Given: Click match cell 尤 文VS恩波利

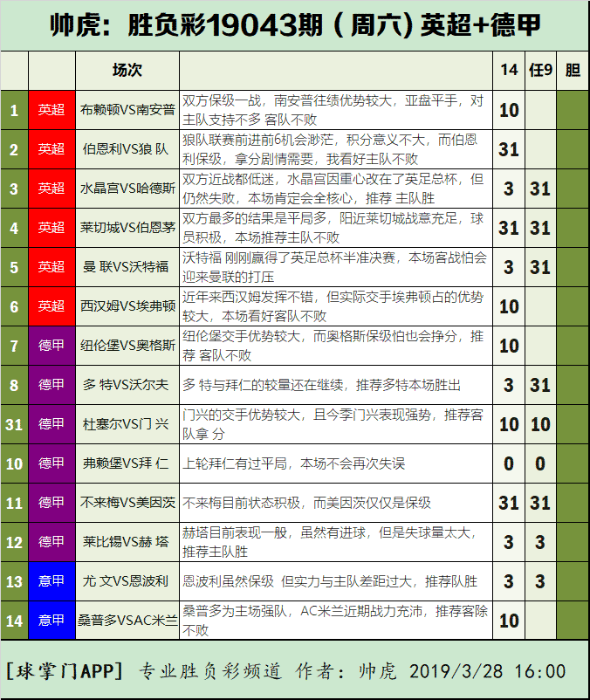Looking at the screenshot, I should coord(127,581).
